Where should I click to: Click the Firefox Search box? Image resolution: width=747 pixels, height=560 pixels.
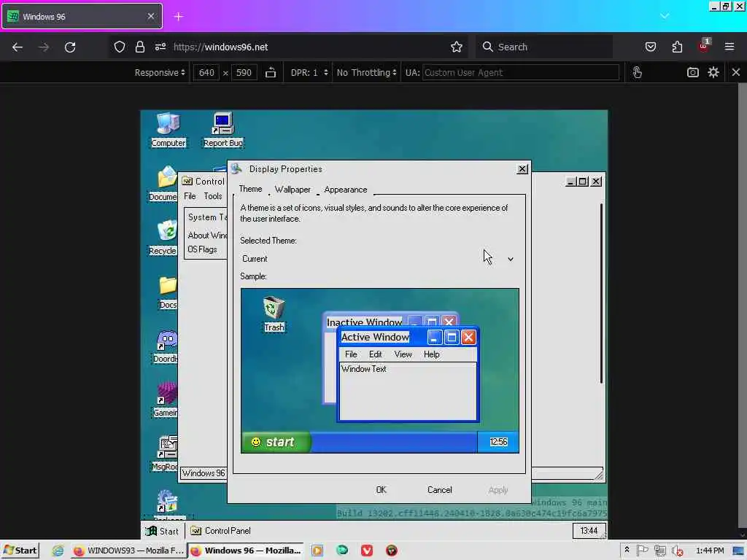pyautogui.click(x=546, y=47)
